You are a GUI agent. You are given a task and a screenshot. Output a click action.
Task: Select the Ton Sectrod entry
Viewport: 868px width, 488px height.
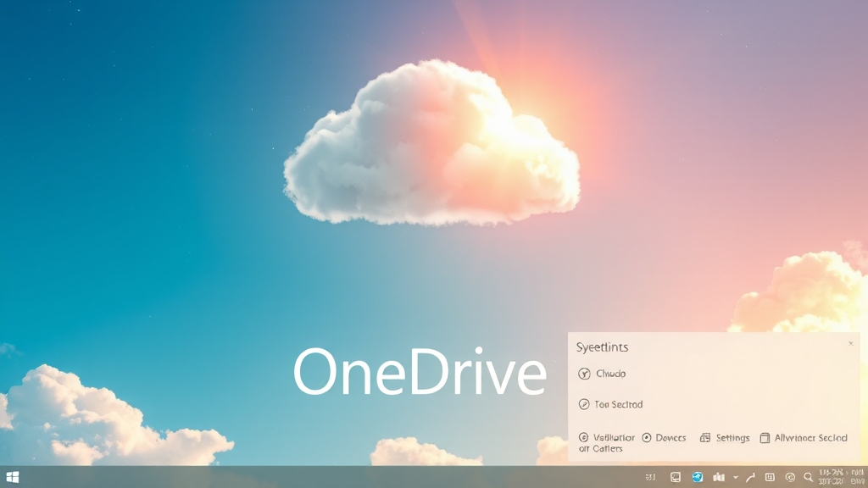(x=618, y=404)
